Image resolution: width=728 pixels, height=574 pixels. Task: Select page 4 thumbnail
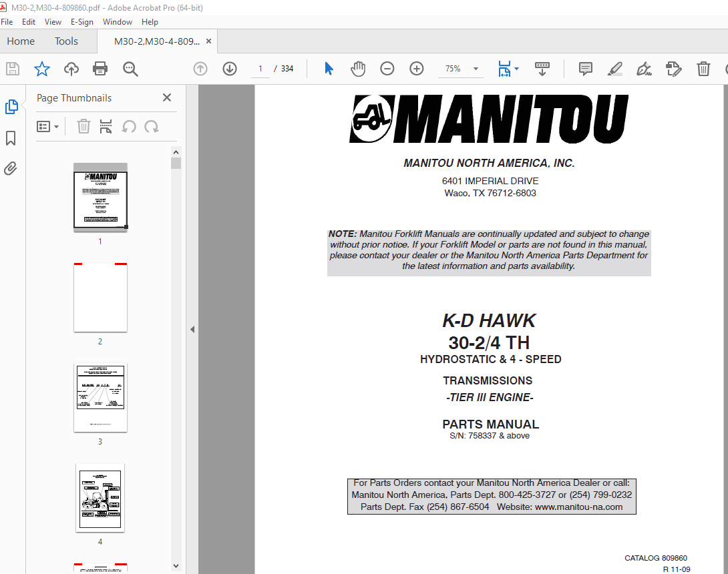click(100, 498)
